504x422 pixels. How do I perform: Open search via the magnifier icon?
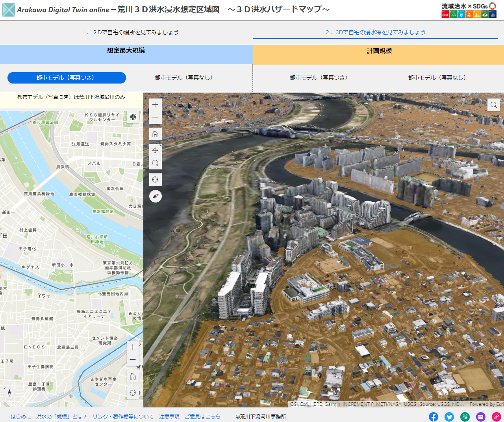pos(494,105)
